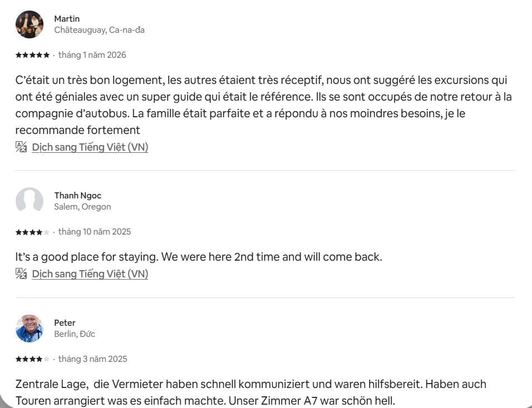Click the date tháng 1 năm 2026
Screen dimensions: 532x408
coord(92,55)
